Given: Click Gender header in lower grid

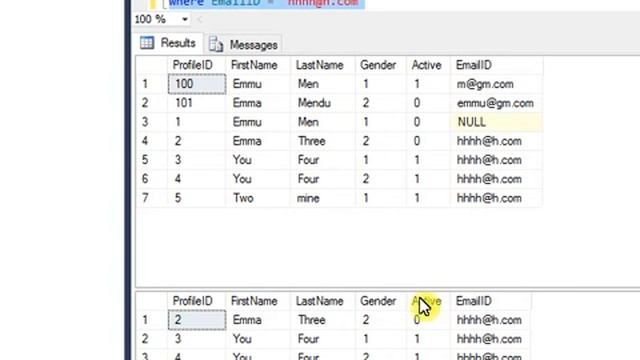Looking at the screenshot, I should 381,301.
